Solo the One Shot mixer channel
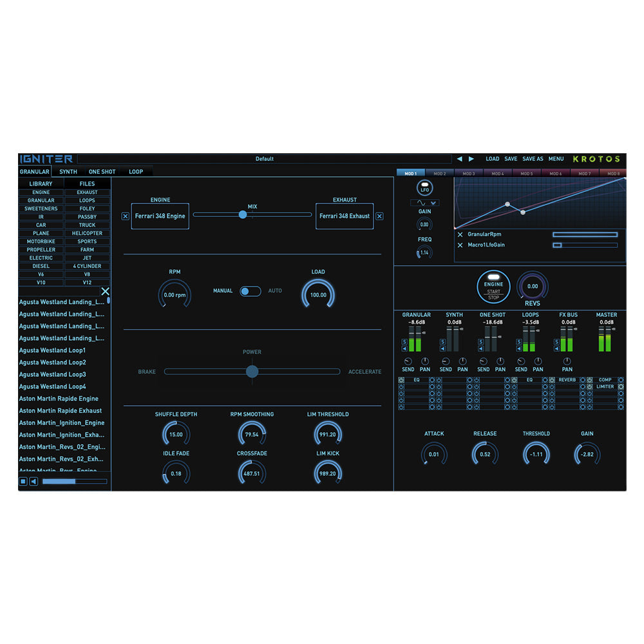644x644 pixels. [x=480, y=341]
